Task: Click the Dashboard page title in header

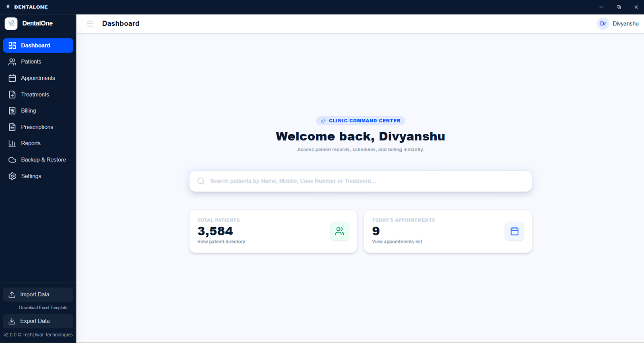Action: [x=121, y=24]
